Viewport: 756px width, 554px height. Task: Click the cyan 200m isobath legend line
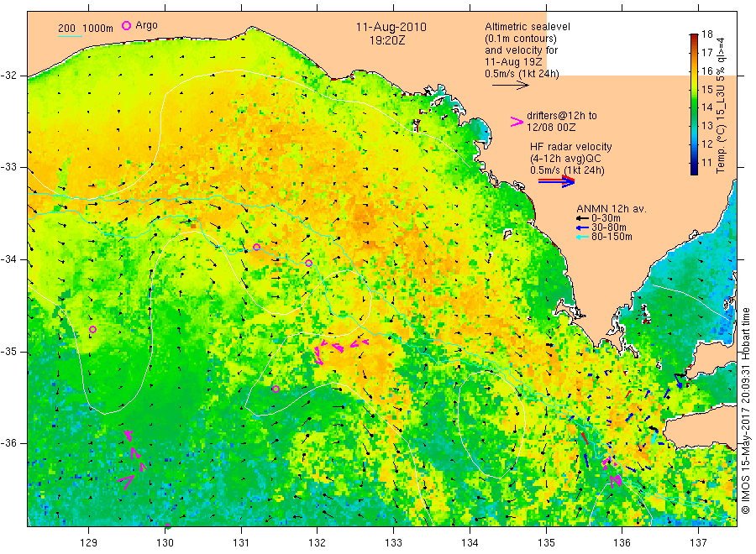(70, 36)
